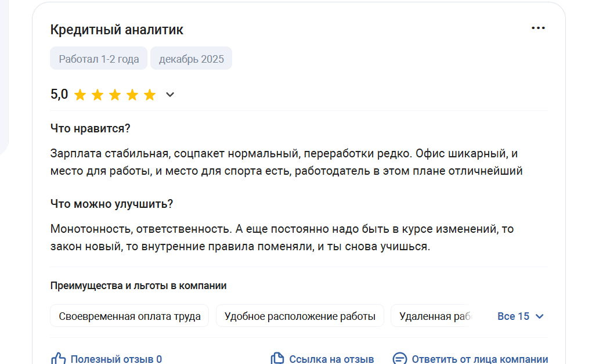Click the 'декабрь 2025' date tag
The width and height of the screenshot is (592, 364).
191,59
